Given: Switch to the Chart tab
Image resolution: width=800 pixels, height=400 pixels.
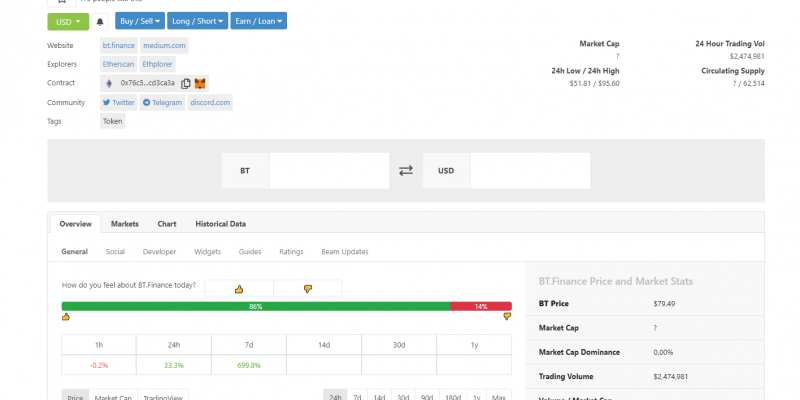Looking at the screenshot, I should [167, 224].
